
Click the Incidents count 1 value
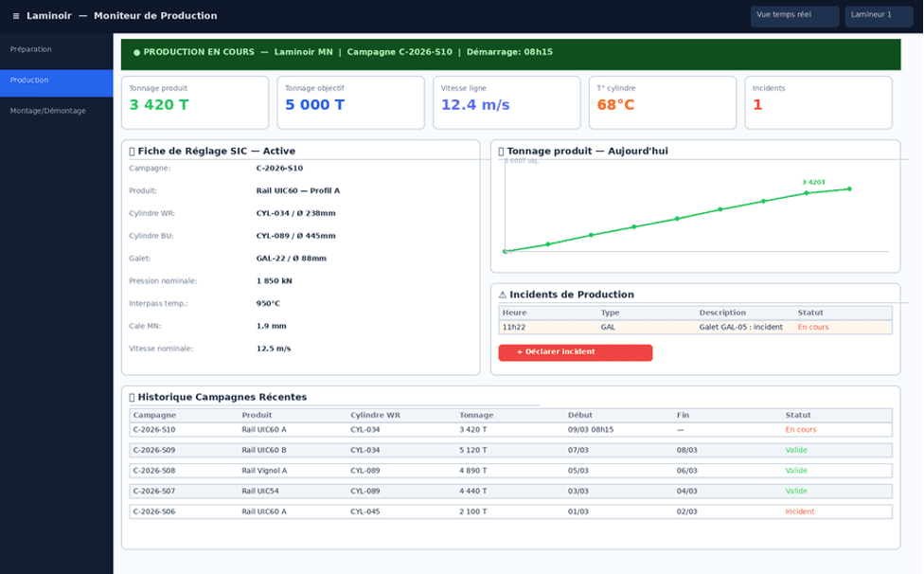point(757,105)
